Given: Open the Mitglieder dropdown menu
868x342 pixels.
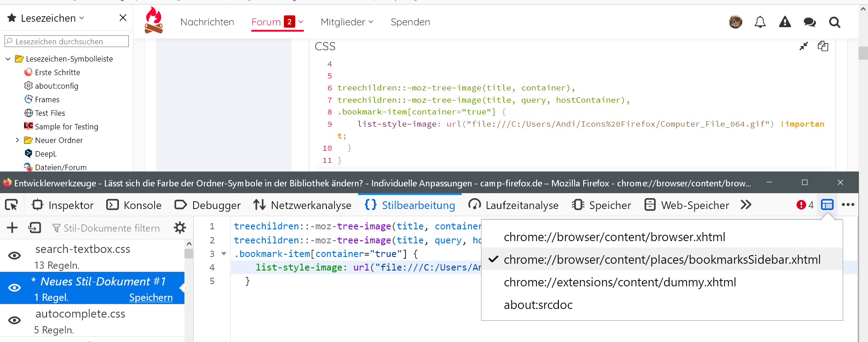Looking at the screenshot, I should (347, 22).
